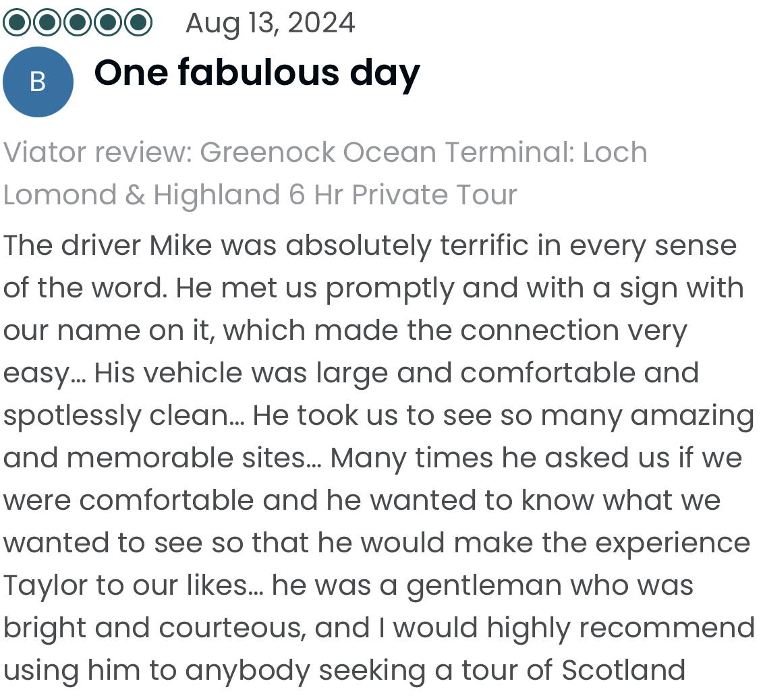This screenshot has width=763, height=700.
Task: Click 'Lomond & Highland 6 Hr Private Tour'
Action: pos(260,195)
